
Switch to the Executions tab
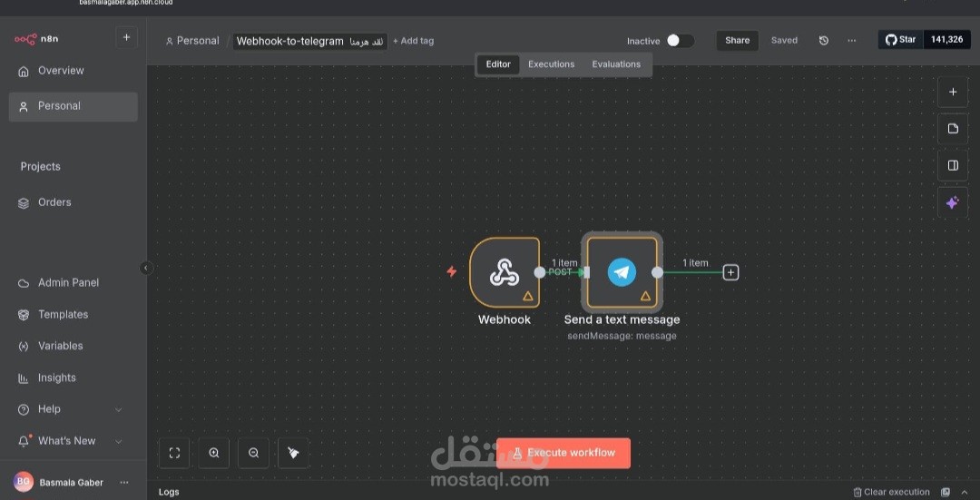[x=551, y=64]
